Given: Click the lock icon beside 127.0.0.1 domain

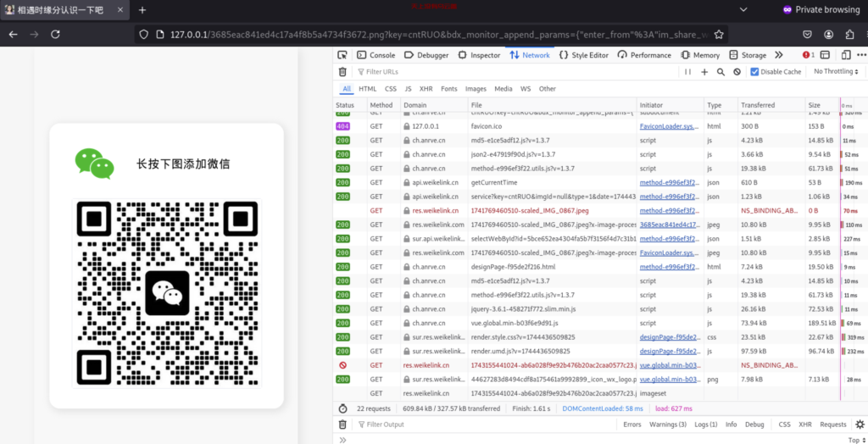Looking at the screenshot, I should coord(407,126).
